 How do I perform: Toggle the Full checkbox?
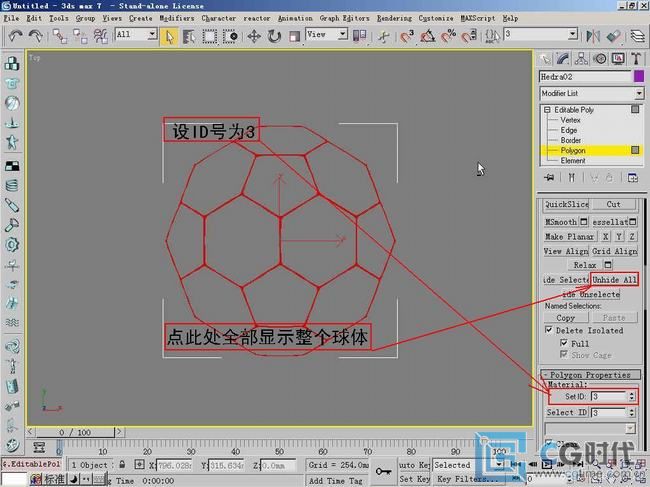point(564,343)
